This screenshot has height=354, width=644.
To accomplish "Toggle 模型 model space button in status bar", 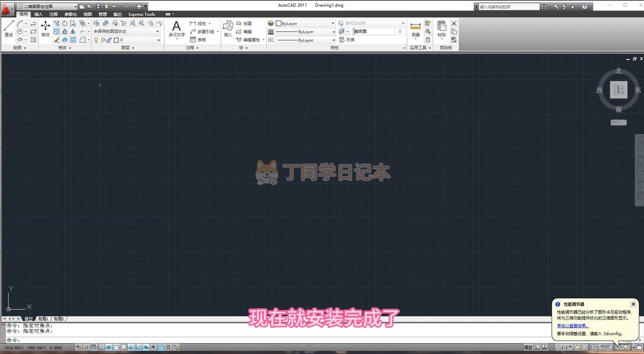I will [x=528, y=347].
